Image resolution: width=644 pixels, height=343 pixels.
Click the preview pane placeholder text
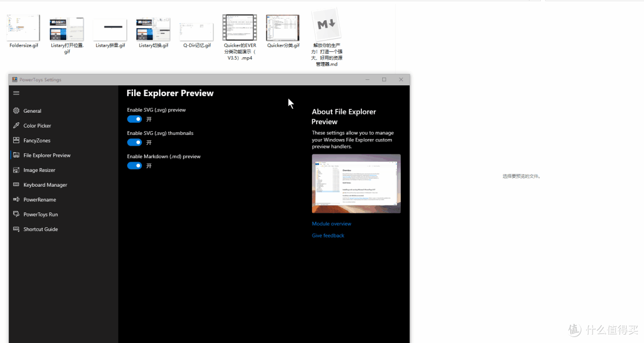point(521,176)
